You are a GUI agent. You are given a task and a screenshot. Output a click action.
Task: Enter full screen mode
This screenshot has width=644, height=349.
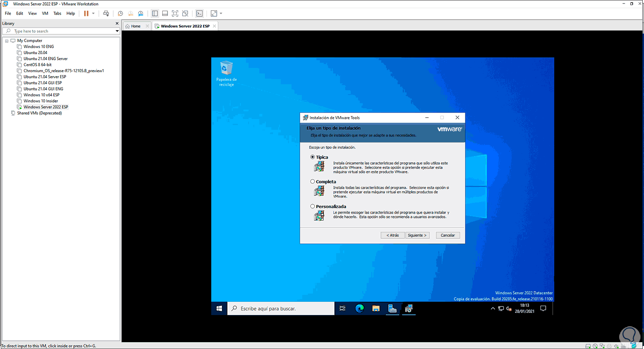point(175,13)
